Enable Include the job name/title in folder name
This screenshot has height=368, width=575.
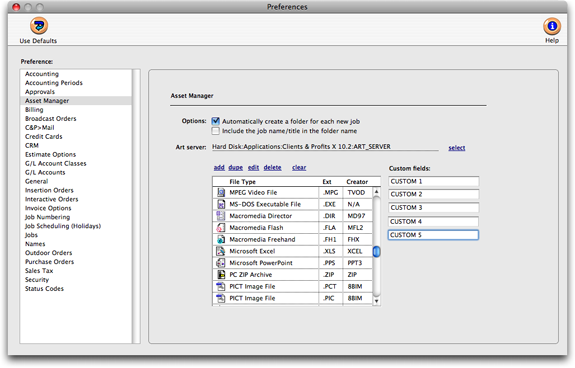216,131
